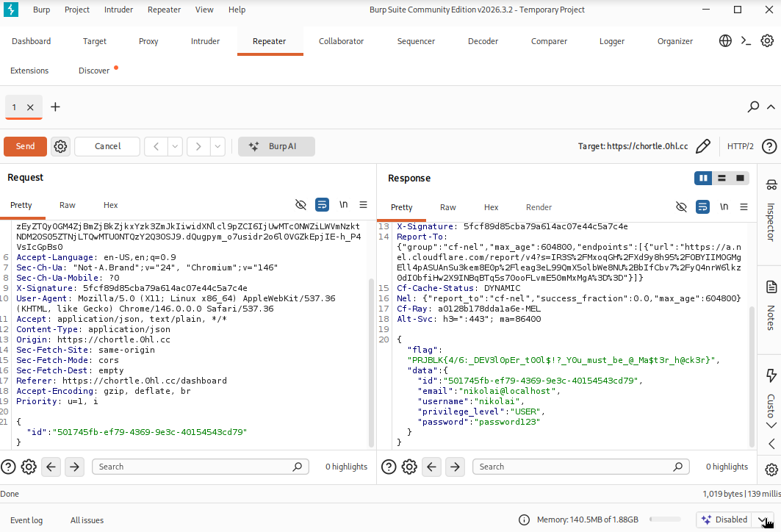Open All issues
Image resolution: width=781 pixels, height=532 pixels.
87,520
